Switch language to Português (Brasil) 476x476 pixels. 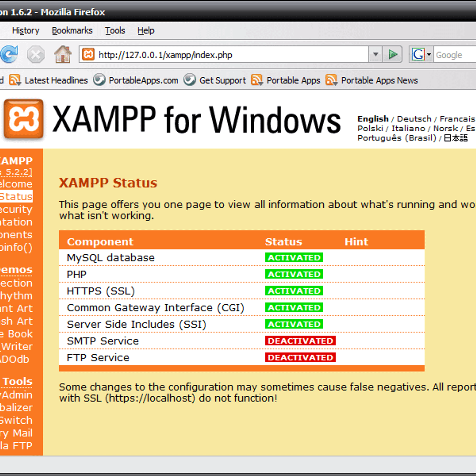pos(397,138)
